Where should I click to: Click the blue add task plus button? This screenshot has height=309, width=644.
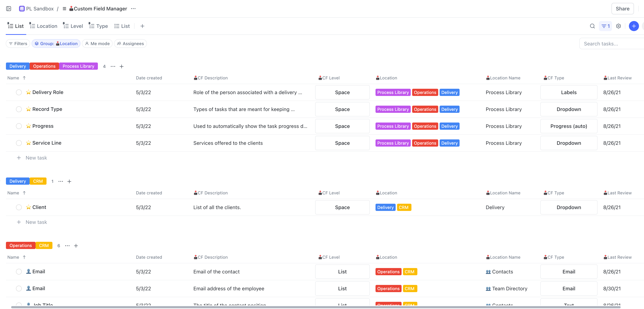pyautogui.click(x=634, y=26)
